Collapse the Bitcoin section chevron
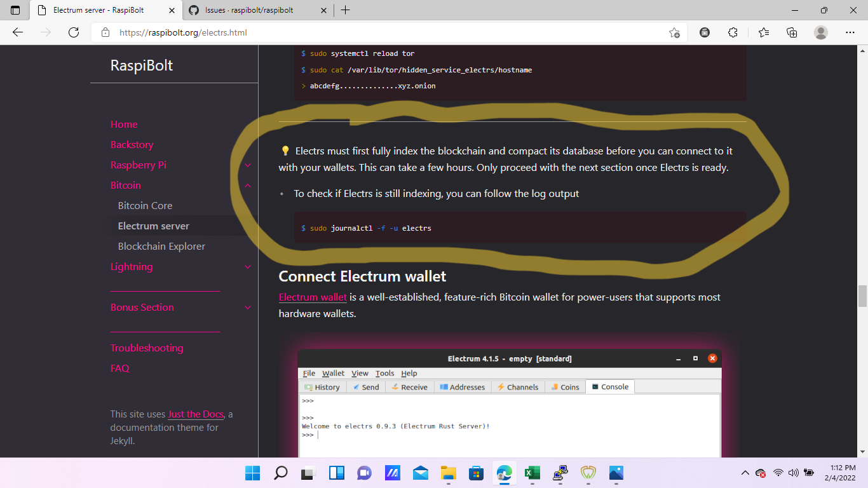 click(248, 185)
